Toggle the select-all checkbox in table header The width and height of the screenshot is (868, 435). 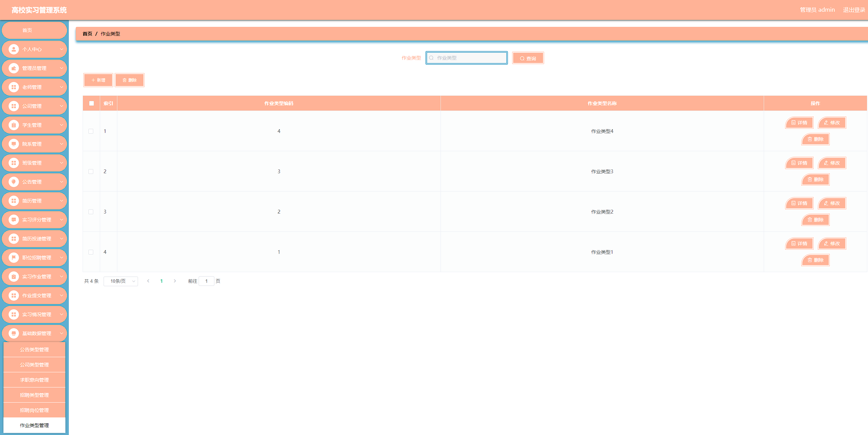[92, 103]
